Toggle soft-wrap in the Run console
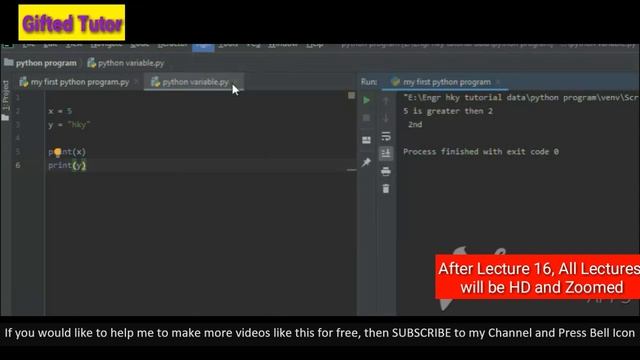Screen dimensions: 640x360 pyautogui.click(x=386, y=136)
